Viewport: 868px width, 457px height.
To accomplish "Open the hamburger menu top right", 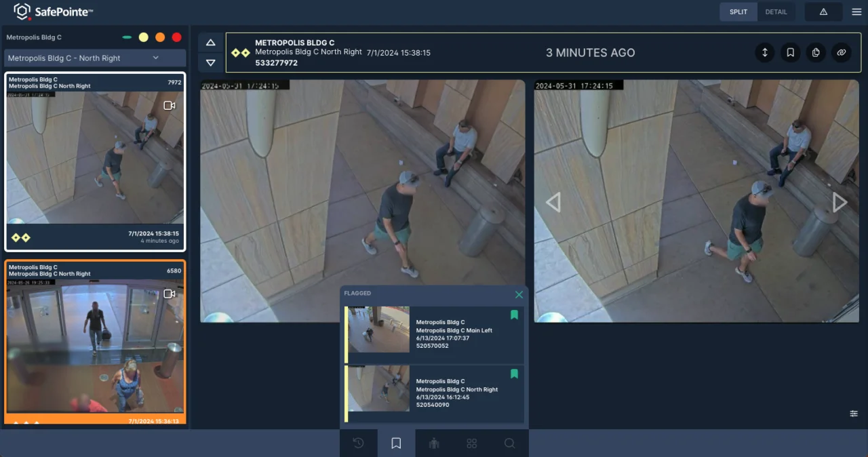I will pos(856,12).
